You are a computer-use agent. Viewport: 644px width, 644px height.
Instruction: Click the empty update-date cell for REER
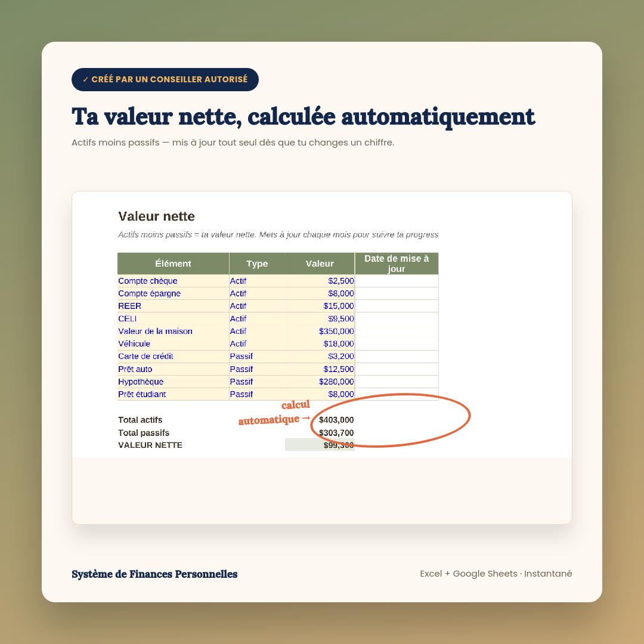[x=397, y=306]
